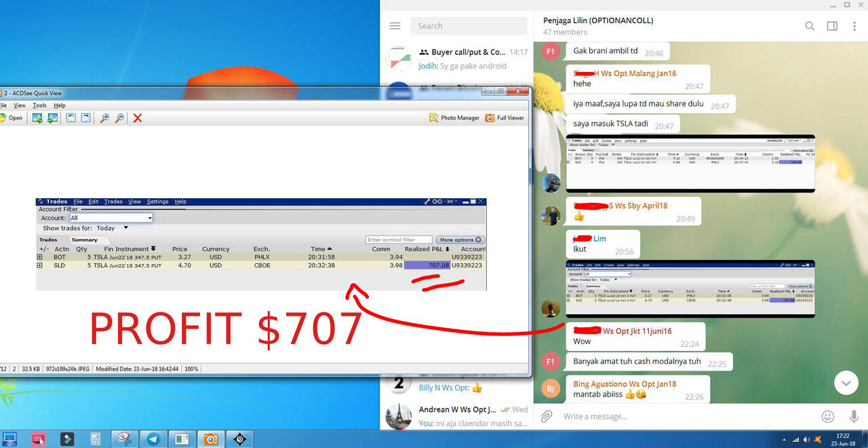The height and width of the screenshot is (448, 868).
Task: Open the taskbar clock showing 17:22
Action: [843, 439]
